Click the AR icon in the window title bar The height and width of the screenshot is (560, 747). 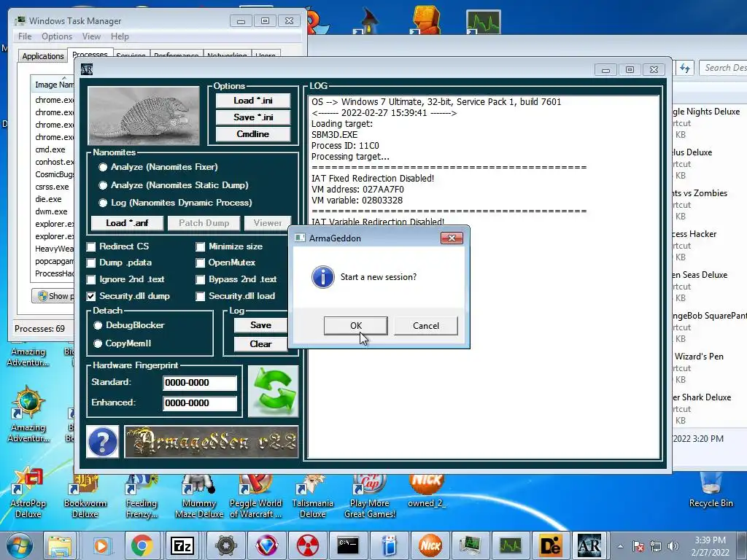click(87, 69)
